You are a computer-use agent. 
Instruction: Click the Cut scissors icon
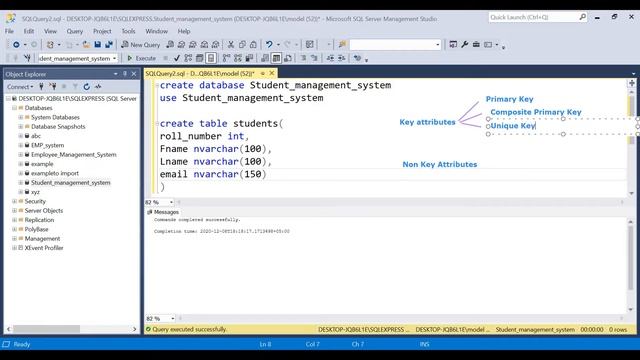[x=231, y=44]
